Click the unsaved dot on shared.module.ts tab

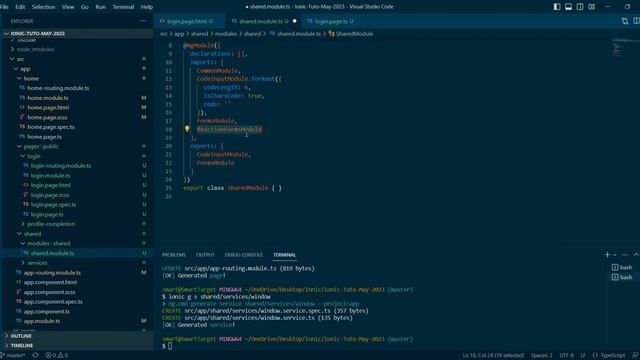click(x=295, y=21)
